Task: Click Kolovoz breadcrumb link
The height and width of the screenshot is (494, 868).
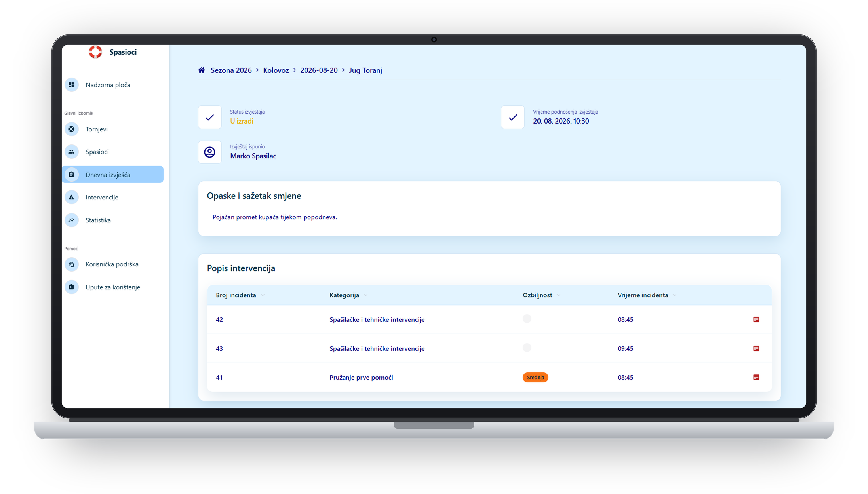Action: [276, 70]
